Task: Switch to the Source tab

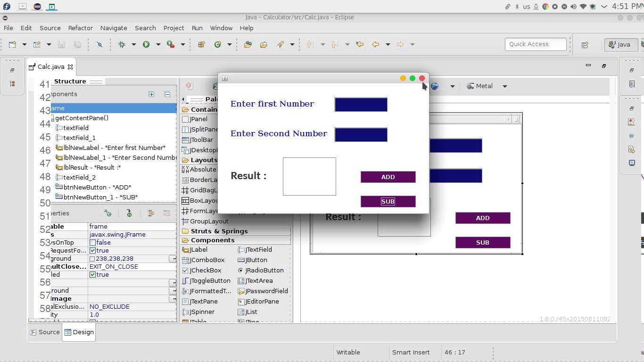Action: pos(48,332)
